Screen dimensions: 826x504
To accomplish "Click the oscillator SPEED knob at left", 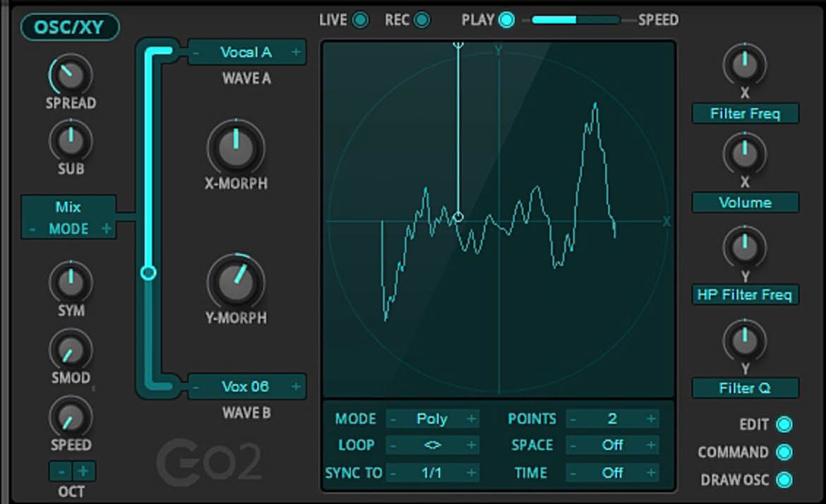I will click(71, 417).
